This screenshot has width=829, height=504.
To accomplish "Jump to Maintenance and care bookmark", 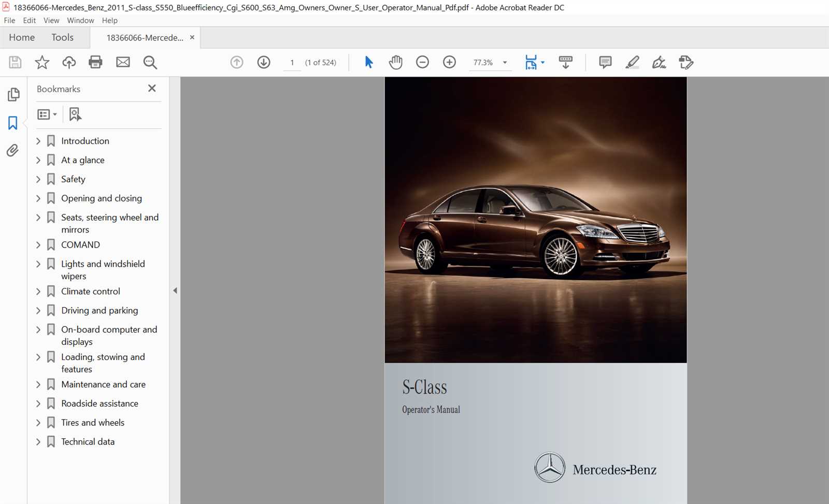I will pos(103,384).
